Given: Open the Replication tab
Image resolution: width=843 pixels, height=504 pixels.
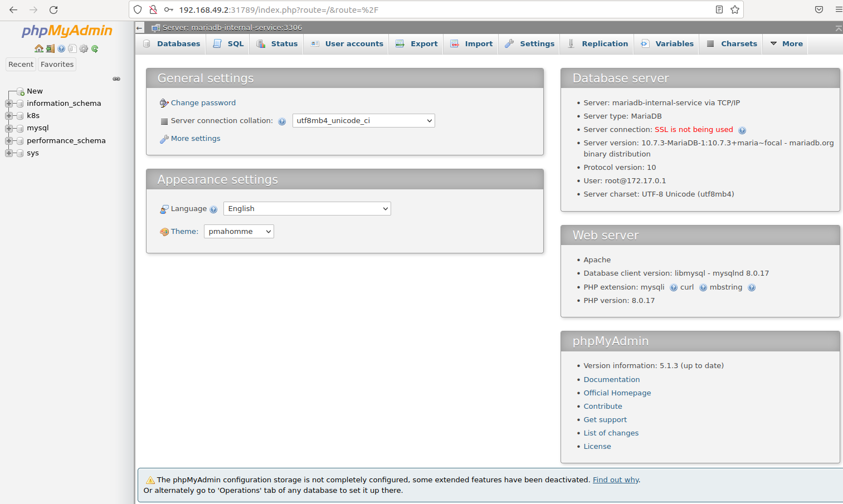Looking at the screenshot, I should [x=597, y=44].
